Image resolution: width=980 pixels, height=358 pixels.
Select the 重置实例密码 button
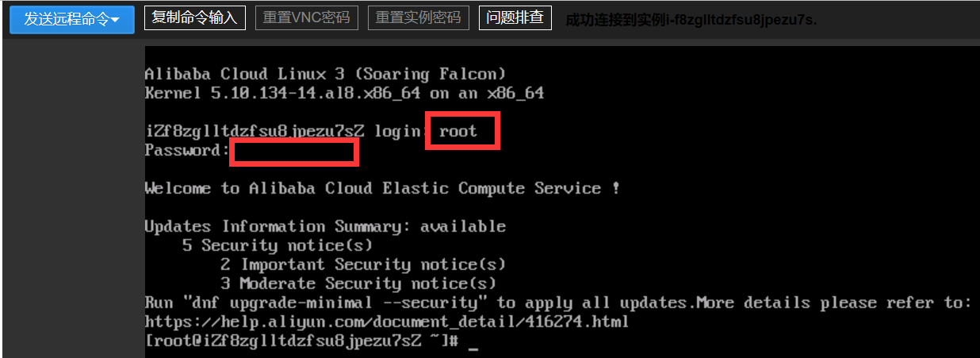(x=419, y=17)
